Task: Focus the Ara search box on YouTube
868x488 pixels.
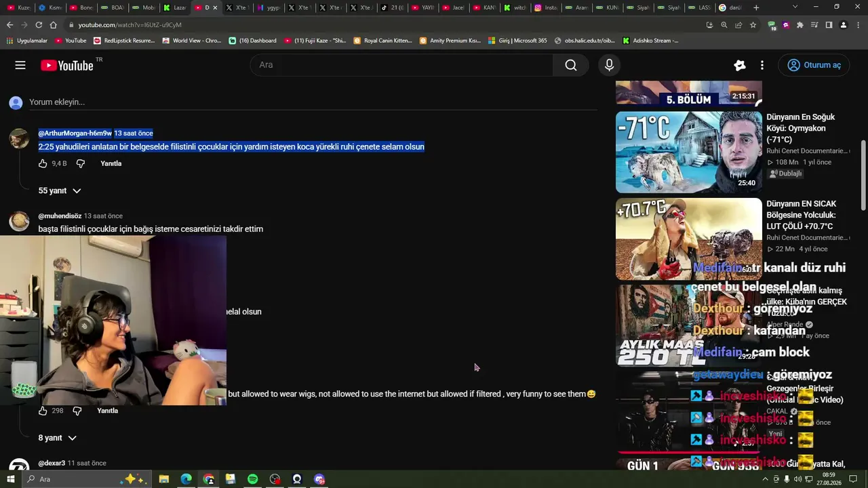Action: pyautogui.click(x=401, y=65)
